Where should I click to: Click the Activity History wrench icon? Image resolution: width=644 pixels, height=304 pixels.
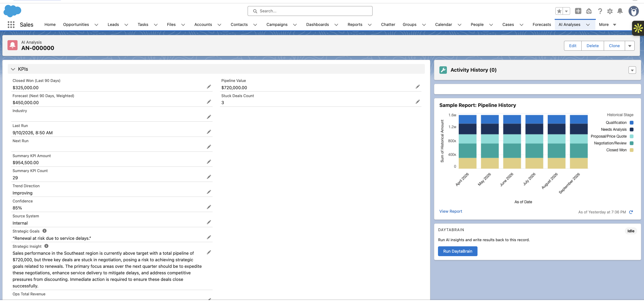[x=443, y=70]
